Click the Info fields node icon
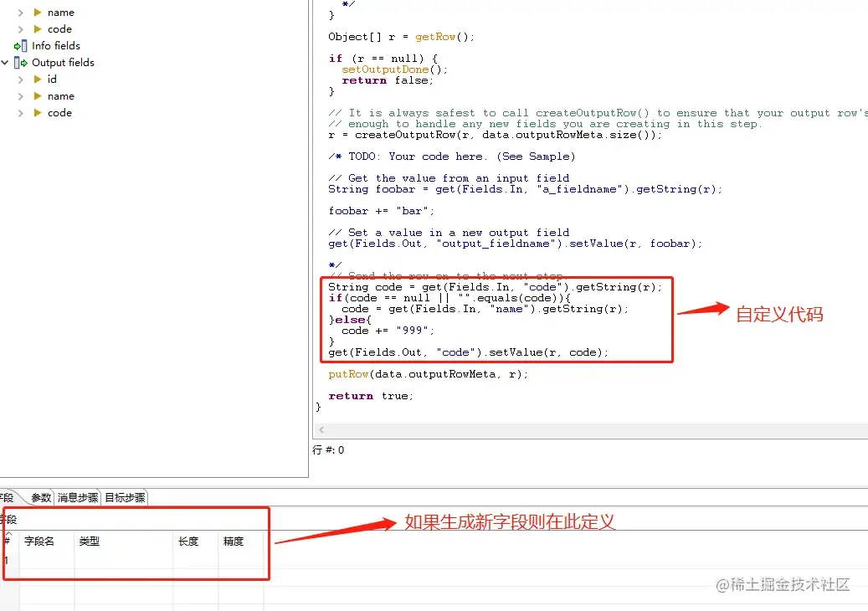This screenshot has width=868, height=611. [20, 46]
